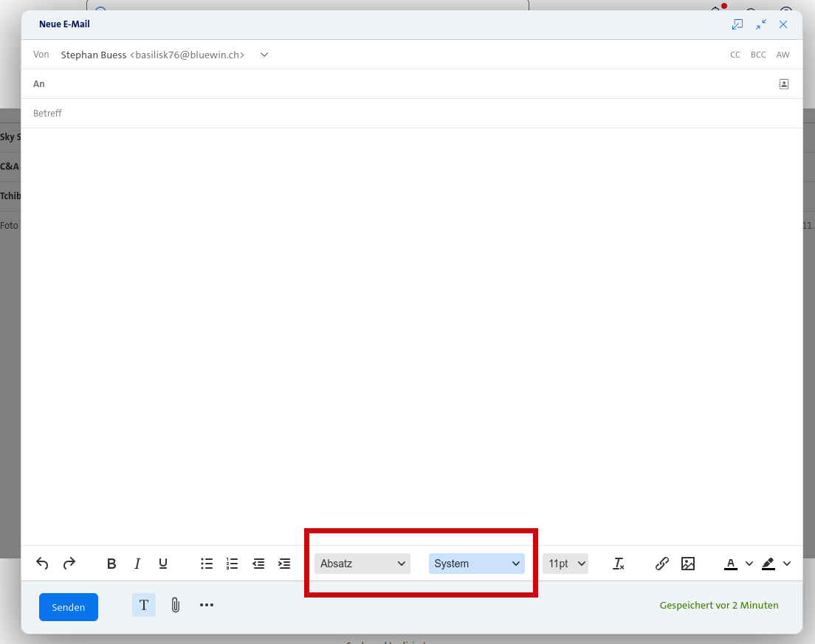Screen dimensions: 815x644
Task: Undo the last edit
Action: click(42, 564)
